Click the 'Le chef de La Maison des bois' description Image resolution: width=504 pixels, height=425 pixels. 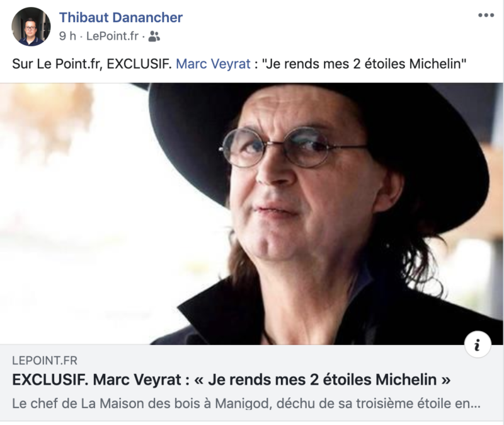click(246, 404)
